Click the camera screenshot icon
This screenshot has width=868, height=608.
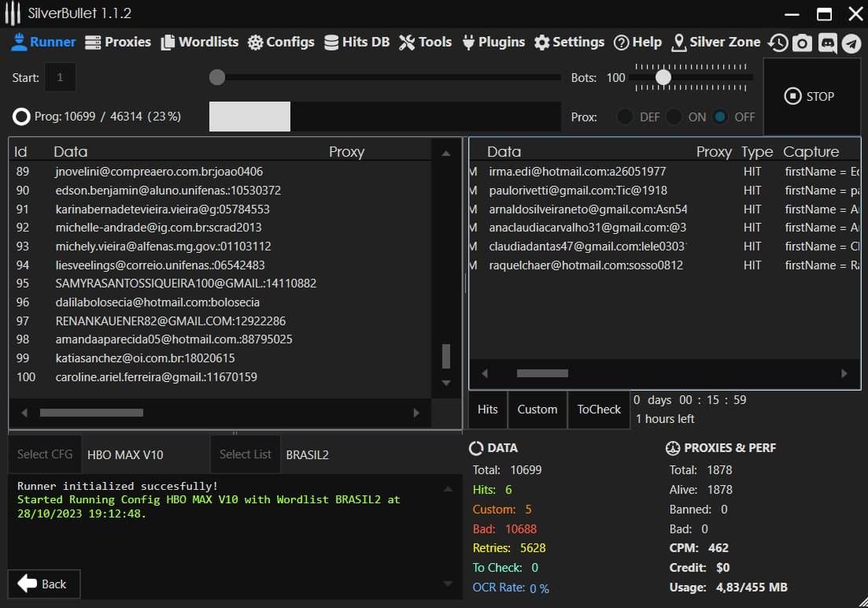point(802,43)
